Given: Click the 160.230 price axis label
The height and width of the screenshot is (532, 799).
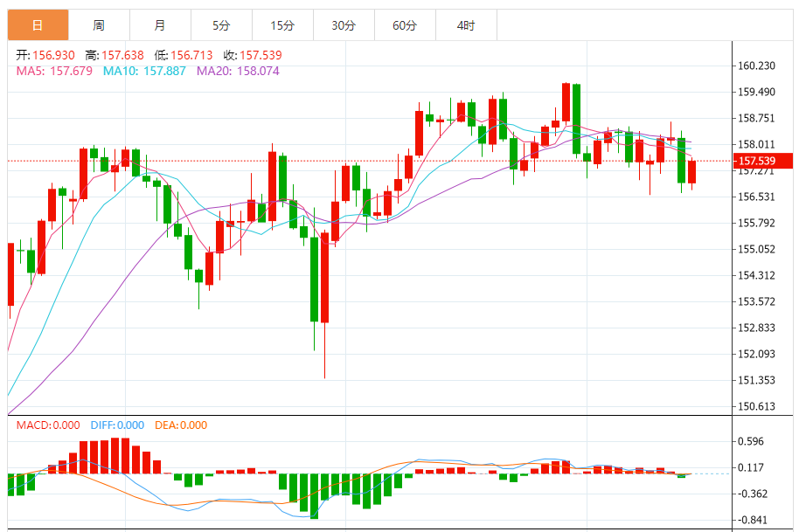Looking at the screenshot, I should pyautogui.click(x=757, y=66).
